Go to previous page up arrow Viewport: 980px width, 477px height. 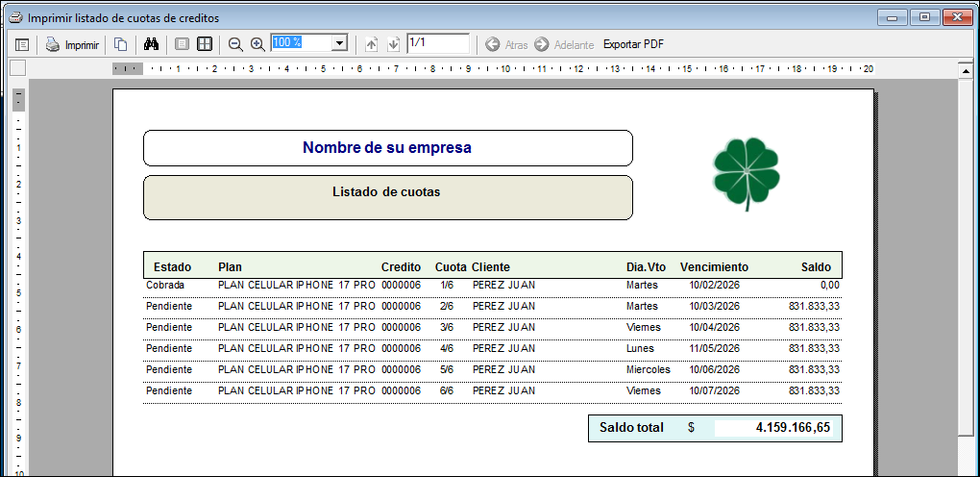[372, 44]
